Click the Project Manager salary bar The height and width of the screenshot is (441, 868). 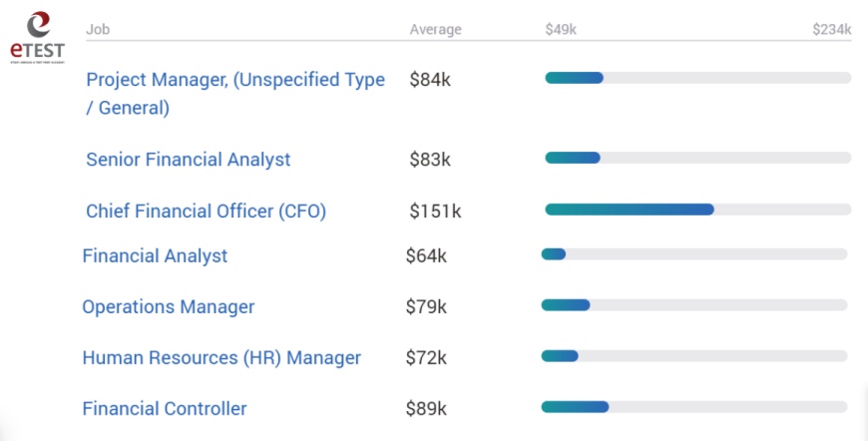(x=698, y=78)
